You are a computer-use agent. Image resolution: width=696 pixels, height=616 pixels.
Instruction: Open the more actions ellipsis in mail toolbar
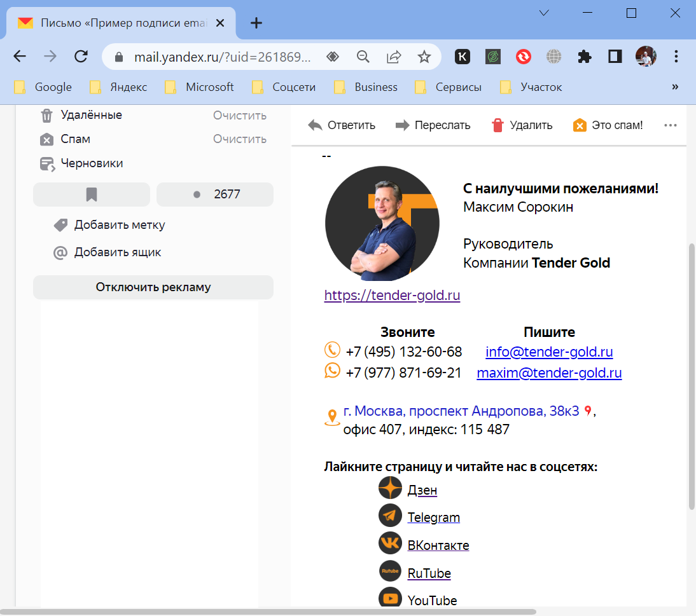(x=671, y=125)
